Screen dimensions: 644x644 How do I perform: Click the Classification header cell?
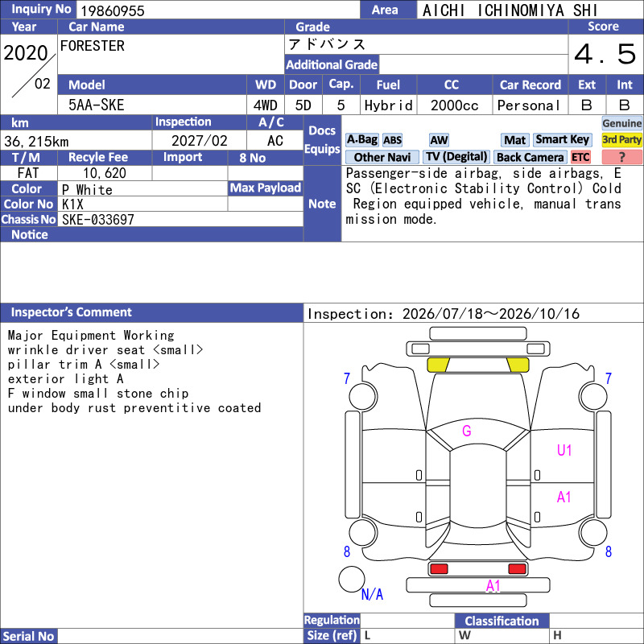click(502, 621)
